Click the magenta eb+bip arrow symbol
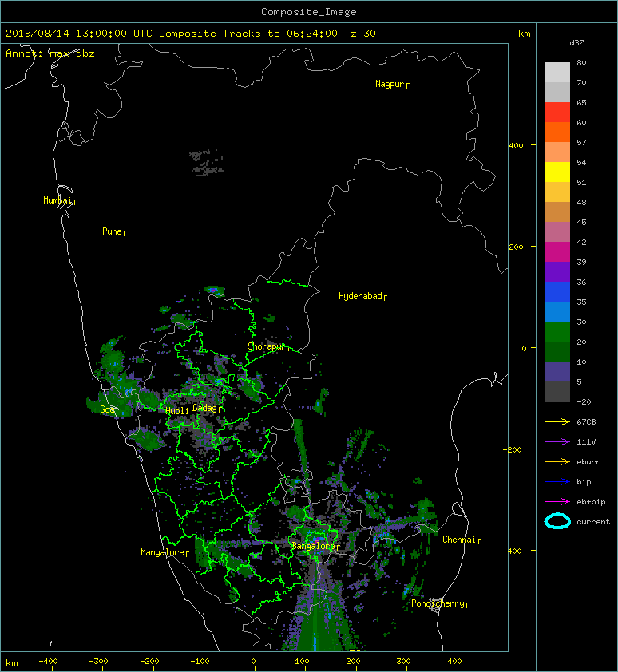This screenshot has height=672, width=618. 557,502
